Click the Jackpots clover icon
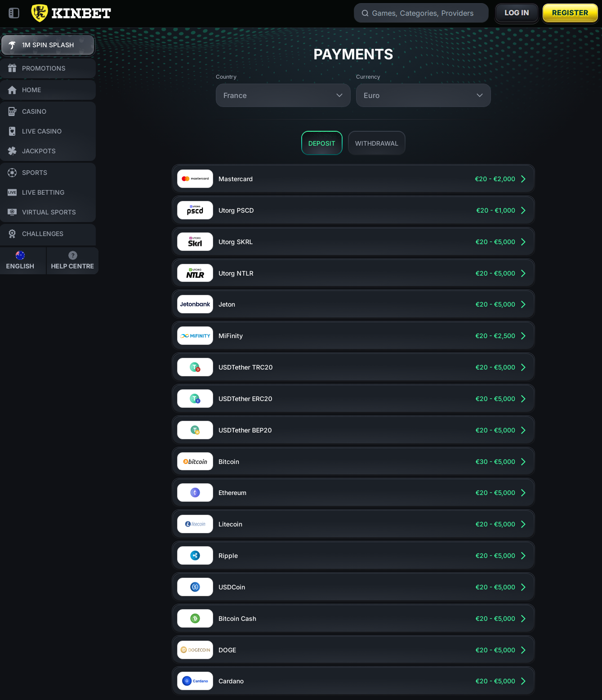602x700 pixels. tap(12, 151)
